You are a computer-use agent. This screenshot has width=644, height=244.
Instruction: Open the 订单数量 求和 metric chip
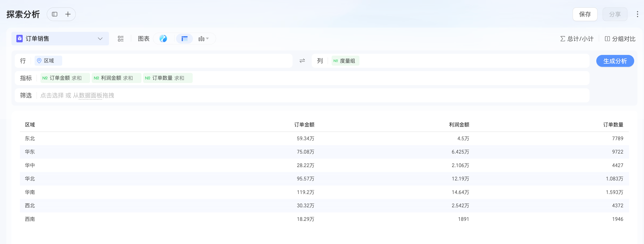(168, 78)
